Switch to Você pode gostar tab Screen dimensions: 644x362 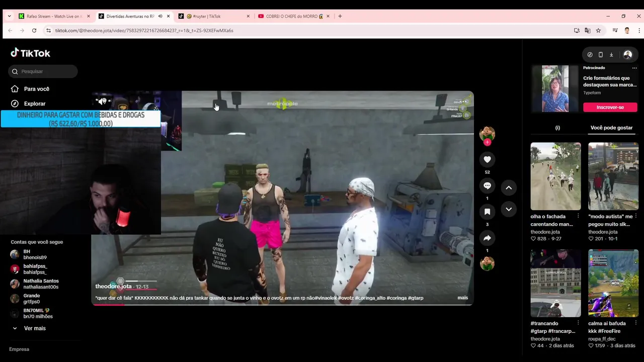coord(611,128)
